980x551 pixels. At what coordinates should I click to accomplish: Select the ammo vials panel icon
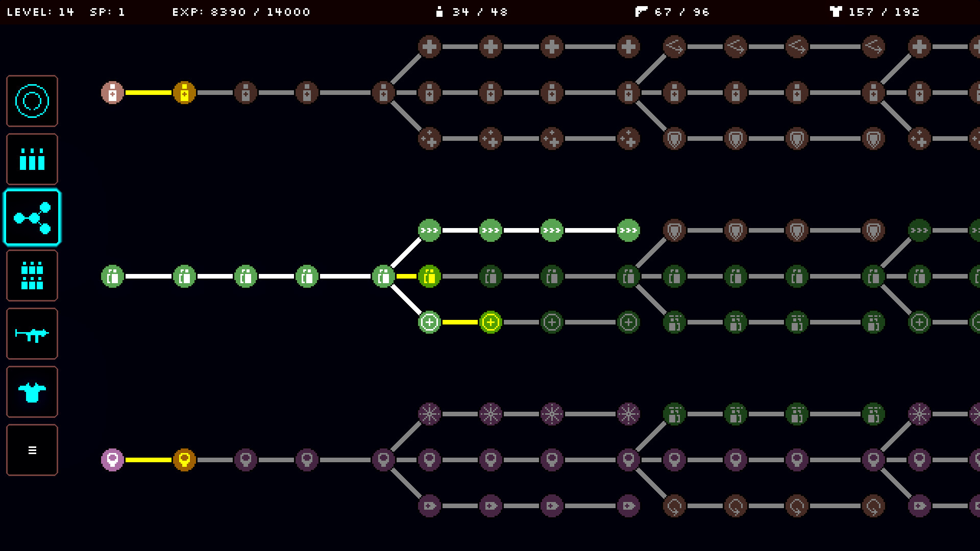click(x=32, y=159)
